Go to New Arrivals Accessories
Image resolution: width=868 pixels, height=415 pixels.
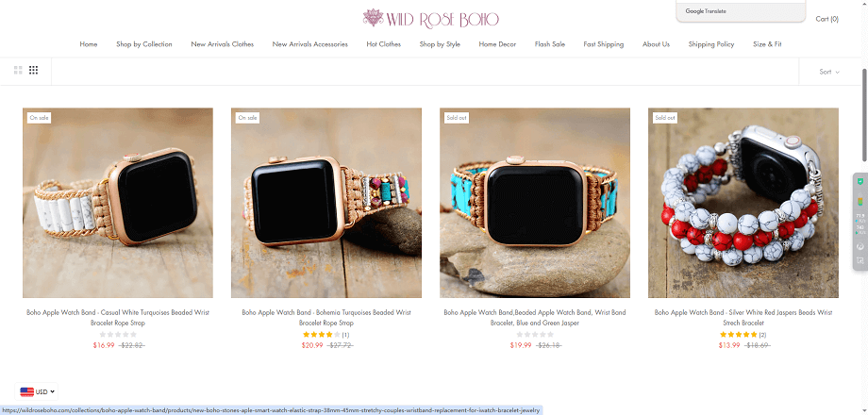pos(310,44)
